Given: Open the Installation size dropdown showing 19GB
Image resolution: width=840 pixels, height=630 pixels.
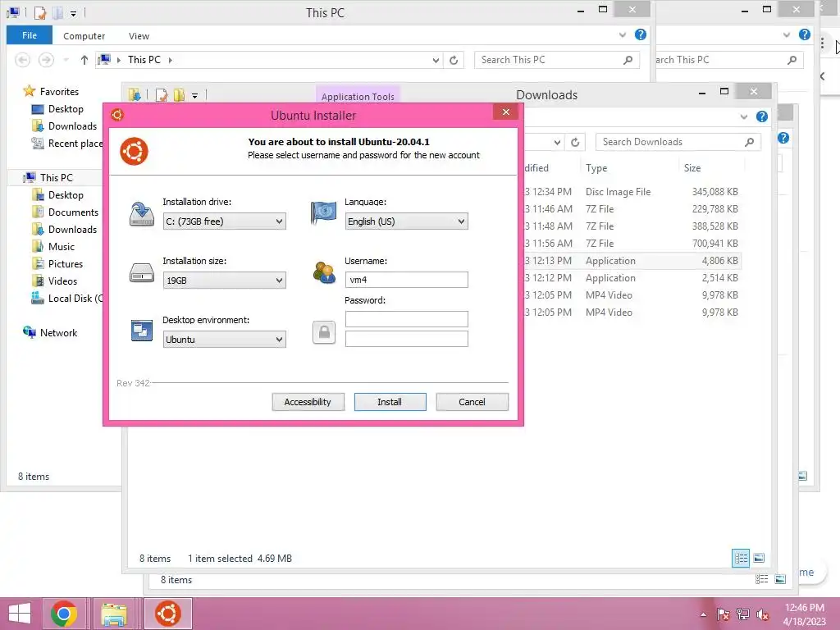Looking at the screenshot, I should click(224, 281).
